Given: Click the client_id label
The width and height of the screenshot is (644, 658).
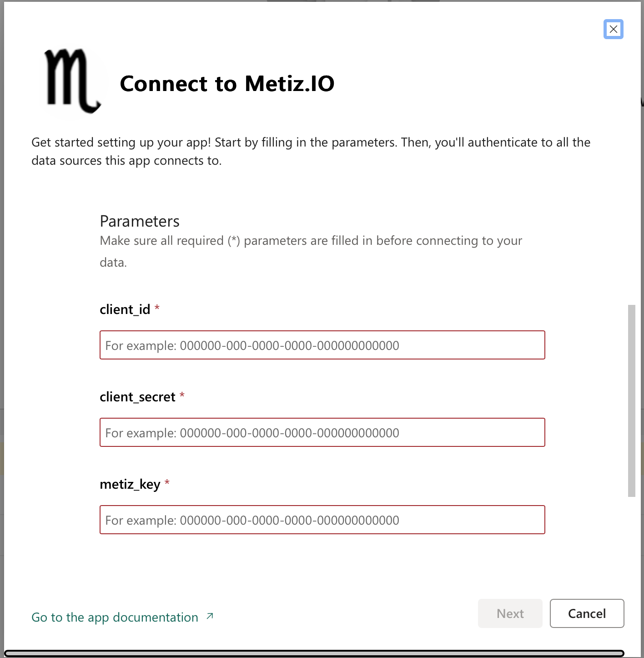Looking at the screenshot, I should coord(125,309).
